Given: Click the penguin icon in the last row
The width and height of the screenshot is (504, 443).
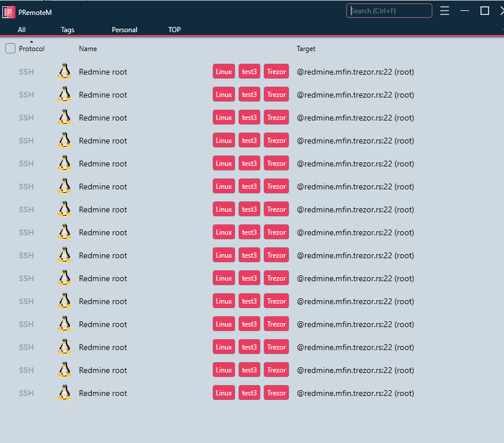Looking at the screenshot, I should [x=64, y=393].
